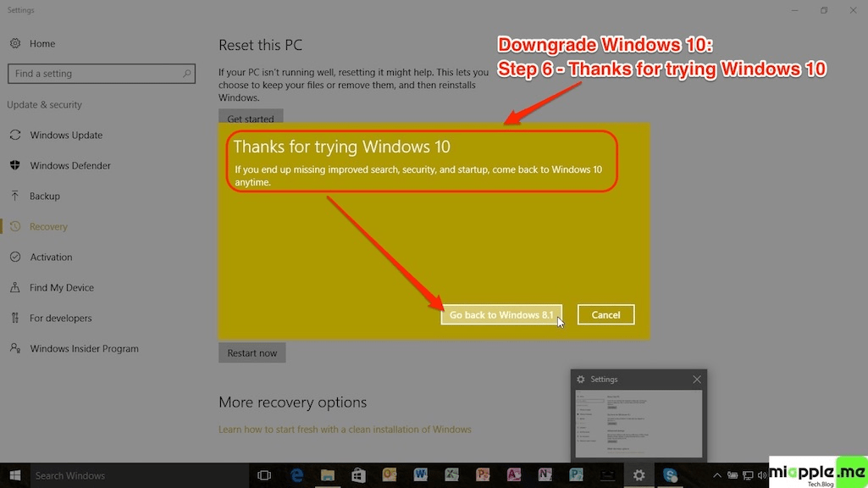Select the Windows Update sidebar icon
Screen dimensions: 868x488
pos(14,135)
